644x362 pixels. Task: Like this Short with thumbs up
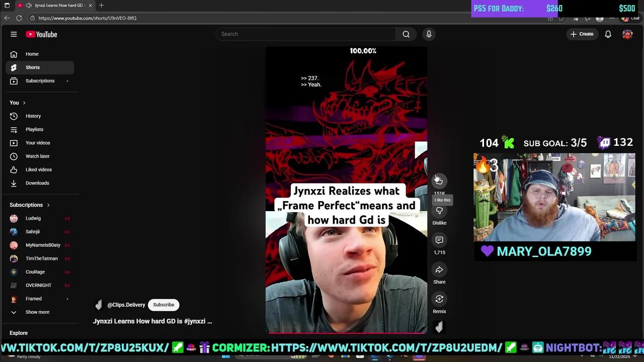[439, 180]
